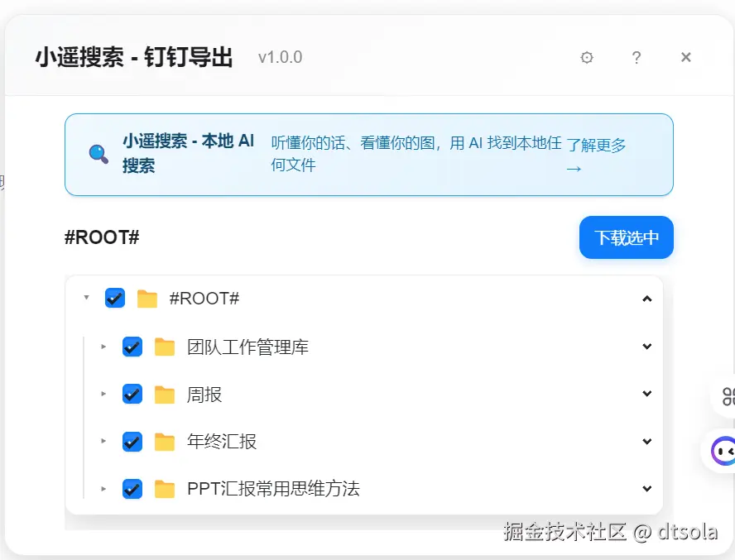Open the help question mark icon
Image resolution: width=735 pixels, height=560 pixels.
click(x=637, y=58)
